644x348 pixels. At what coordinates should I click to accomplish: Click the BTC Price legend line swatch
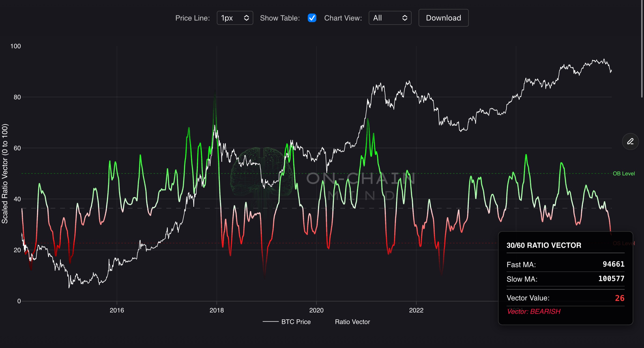click(x=271, y=322)
